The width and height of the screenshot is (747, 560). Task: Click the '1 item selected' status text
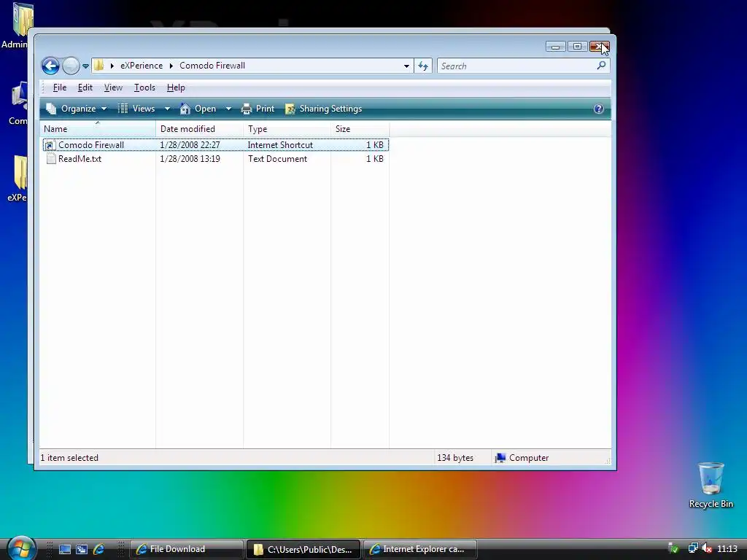point(69,458)
